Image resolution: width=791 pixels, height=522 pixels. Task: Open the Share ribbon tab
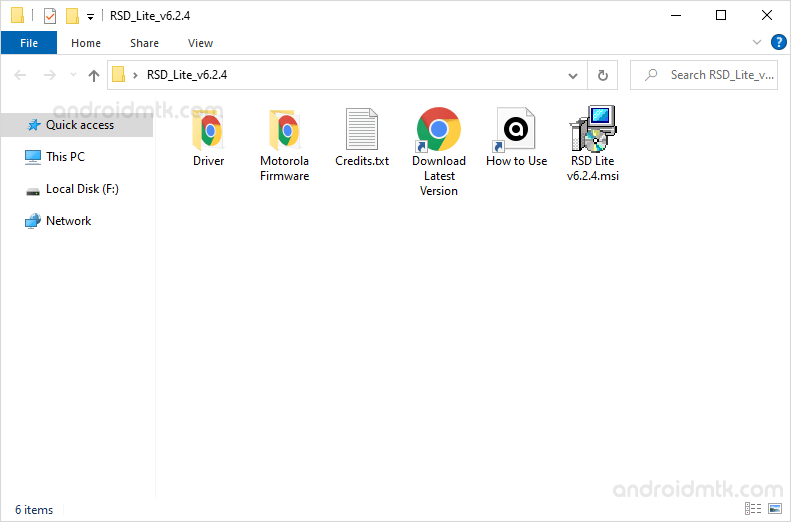pos(144,43)
